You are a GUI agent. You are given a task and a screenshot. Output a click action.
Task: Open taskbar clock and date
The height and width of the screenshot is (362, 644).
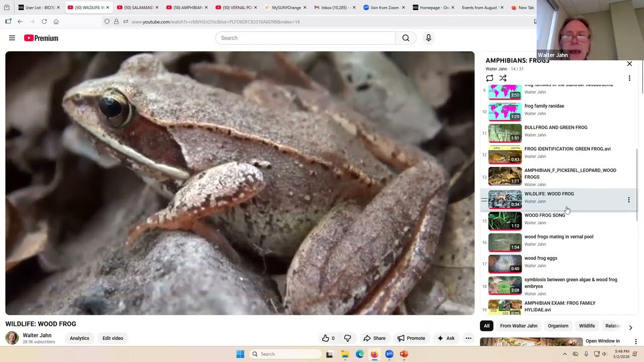[622, 354]
